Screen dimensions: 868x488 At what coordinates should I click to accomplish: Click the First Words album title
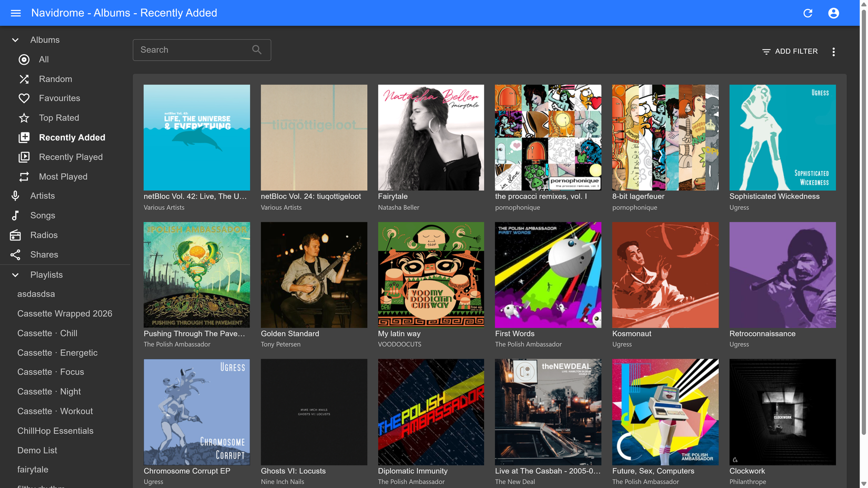click(514, 333)
